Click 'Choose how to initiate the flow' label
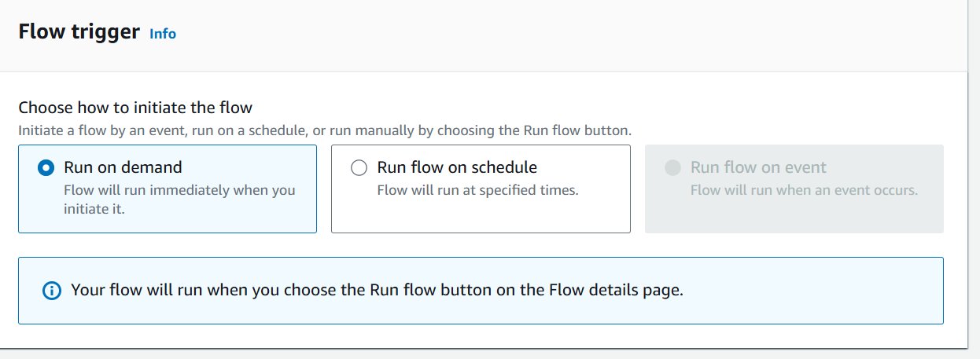The image size is (980, 359). (x=135, y=108)
